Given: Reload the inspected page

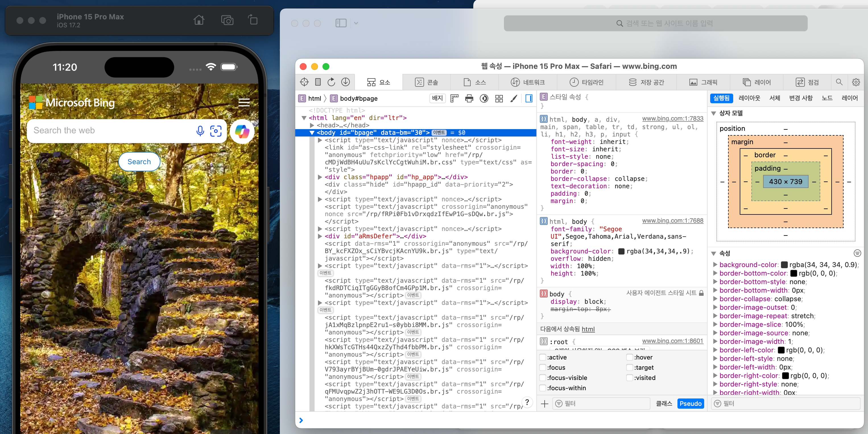Looking at the screenshot, I should [x=332, y=82].
